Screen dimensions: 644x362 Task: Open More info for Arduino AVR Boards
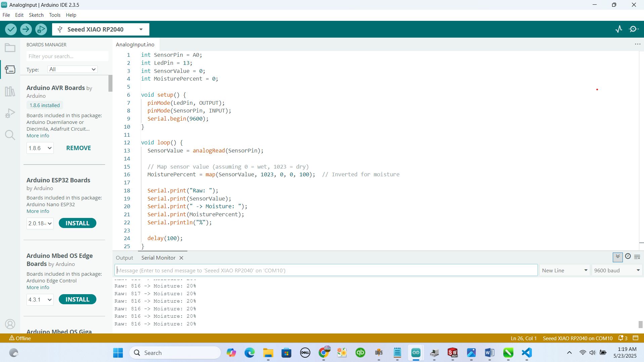[x=38, y=136]
